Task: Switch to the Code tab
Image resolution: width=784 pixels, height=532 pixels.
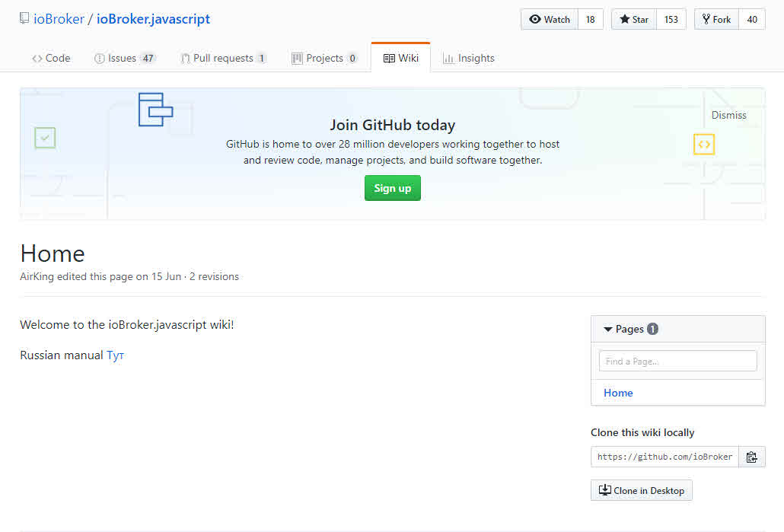Action: click(51, 58)
